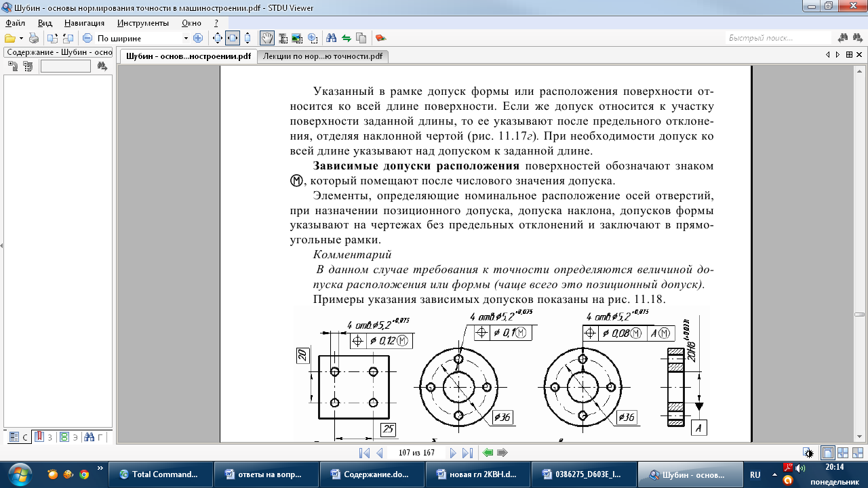
Task: Collapse all contents tree icon
Action: [28, 66]
